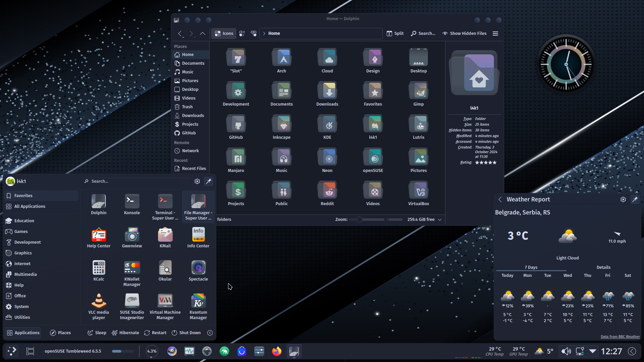Switch to Details tab in weather widget
Screen dimensions: 644x362
(x=603, y=267)
